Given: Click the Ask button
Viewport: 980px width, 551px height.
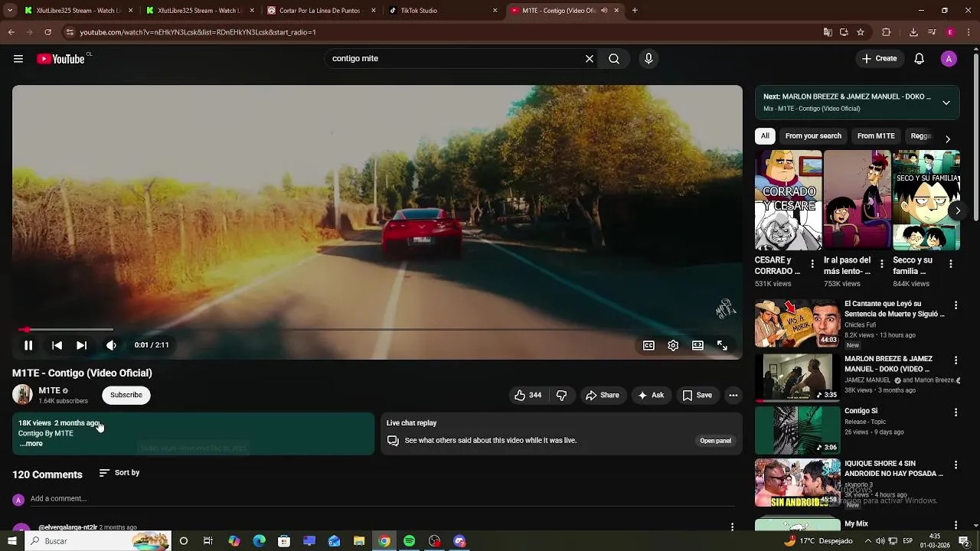Looking at the screenshot, I should point(652,396).
